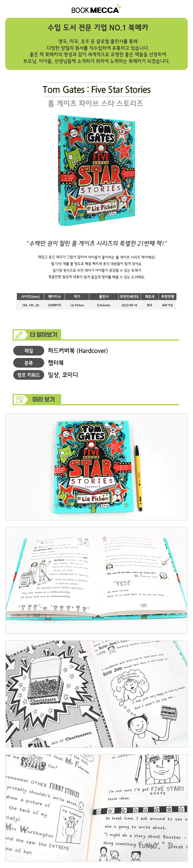Click the Liz Pichon author cell
The width and height of the screenshot is (193, 868).
point(77,305)
